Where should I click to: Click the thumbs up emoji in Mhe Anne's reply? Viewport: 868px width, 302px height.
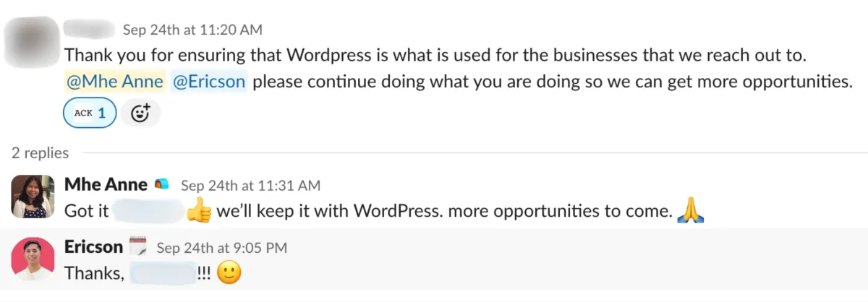tap(198, 211)
